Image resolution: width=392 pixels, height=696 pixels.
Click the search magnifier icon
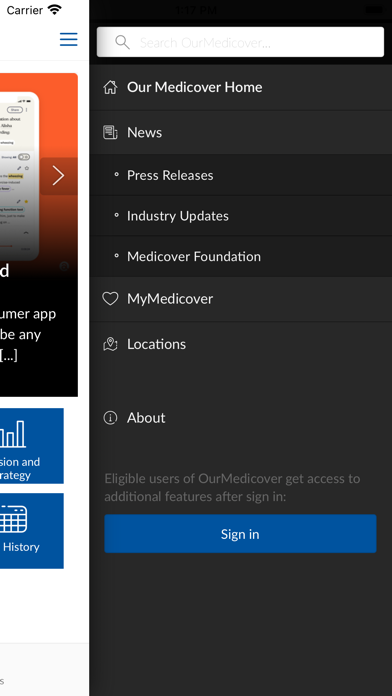[x=122, y=43]
